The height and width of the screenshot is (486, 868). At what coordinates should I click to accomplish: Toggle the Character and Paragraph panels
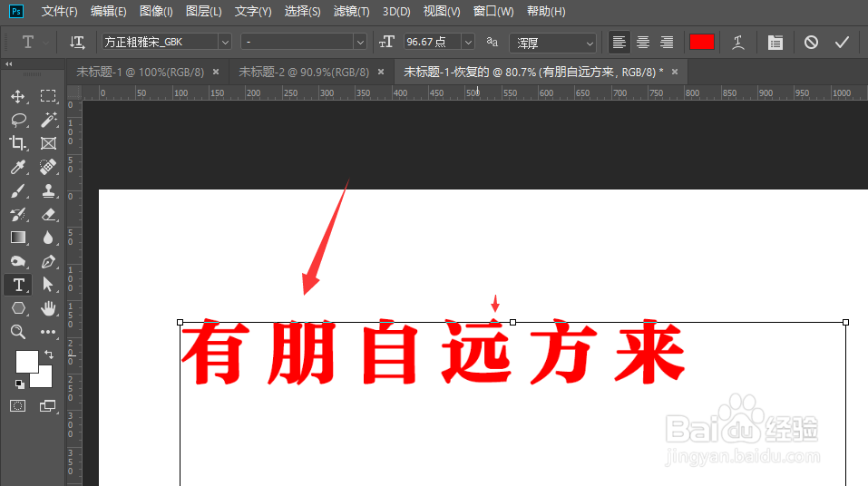coord(775,42)
